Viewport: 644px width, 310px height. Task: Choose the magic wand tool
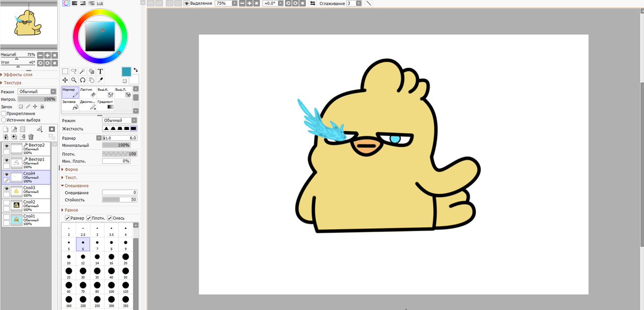tap(83, 71)
